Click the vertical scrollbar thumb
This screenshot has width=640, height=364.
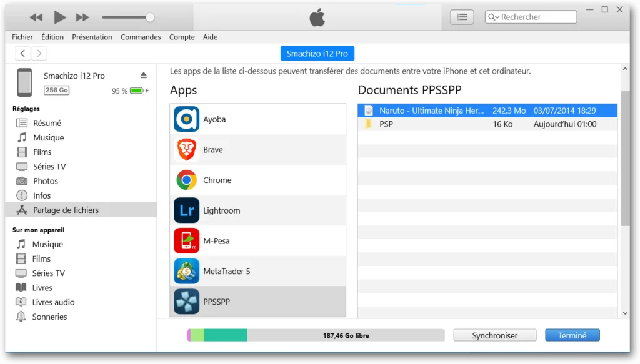tap(625, 158)
